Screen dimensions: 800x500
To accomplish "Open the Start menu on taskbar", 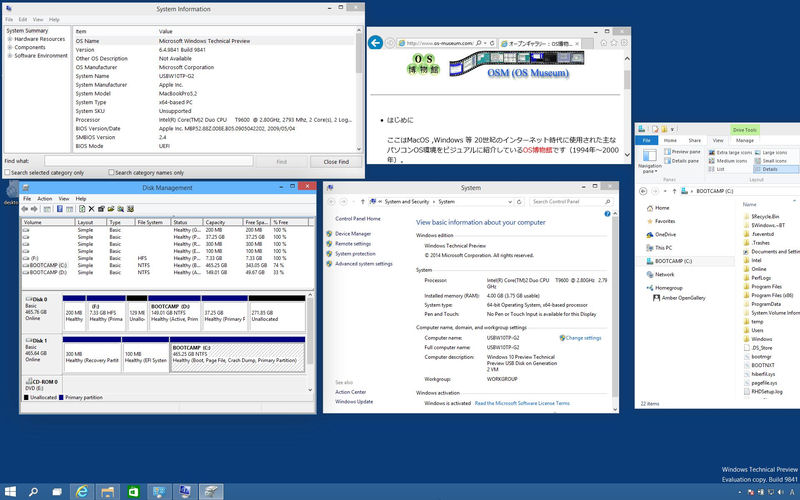I will click(x=10, y=491).
